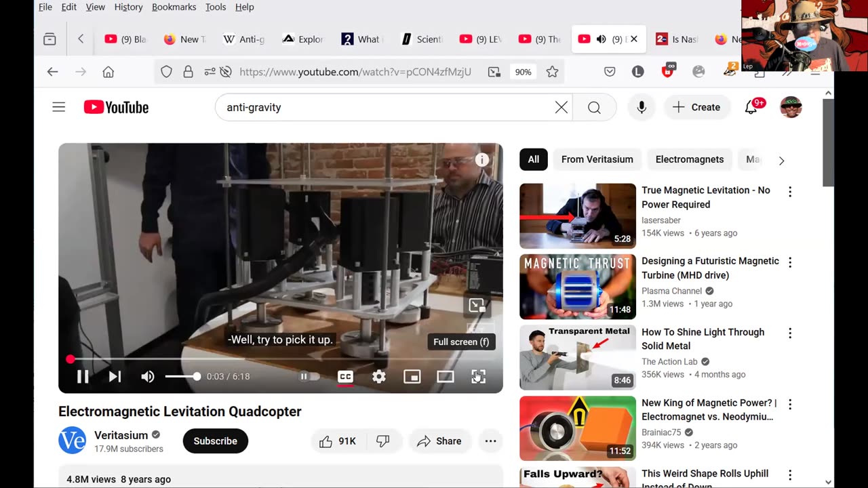Like the video with 91K likes
The image size is (868, 488).
tap(338, 441)
